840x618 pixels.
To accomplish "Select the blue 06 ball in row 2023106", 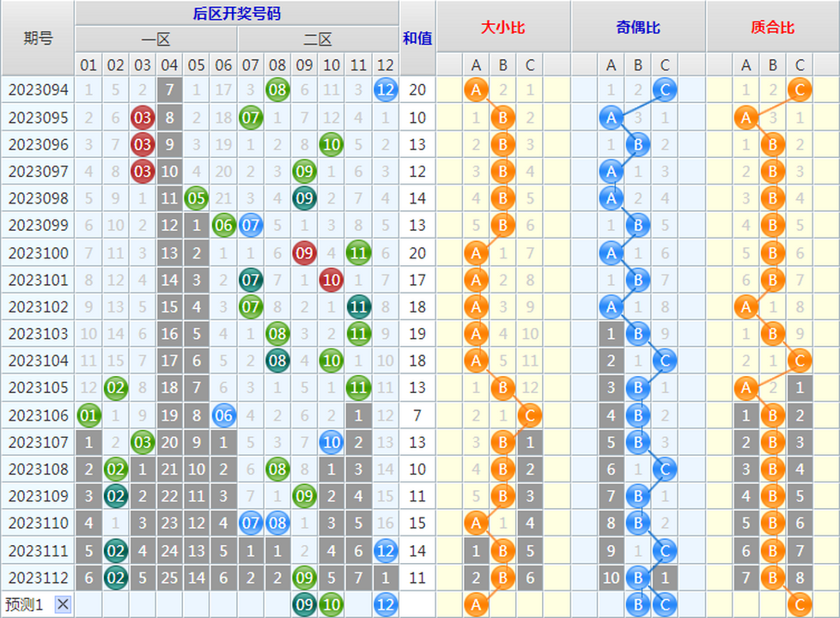I will click(x=223, y=415).
